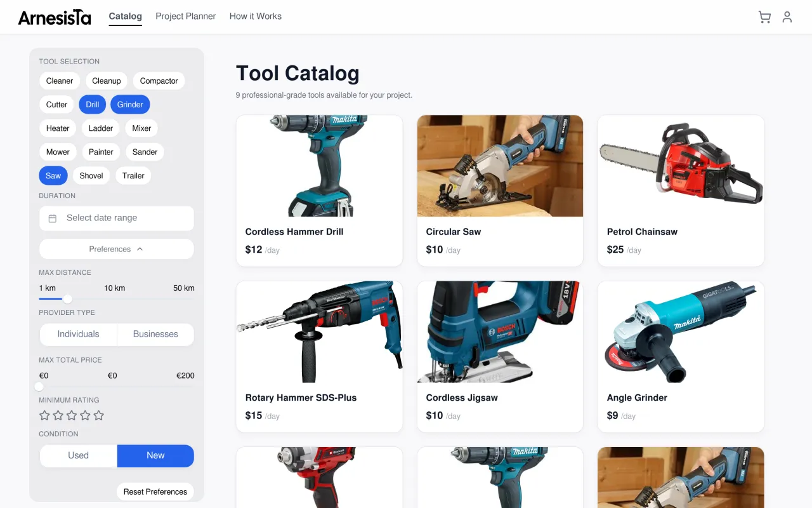Set rating to three stars

click(72, 415)
